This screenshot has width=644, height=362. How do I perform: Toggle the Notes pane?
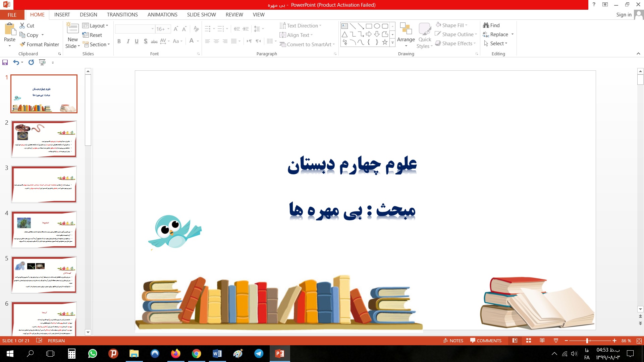tap(453, 341)
